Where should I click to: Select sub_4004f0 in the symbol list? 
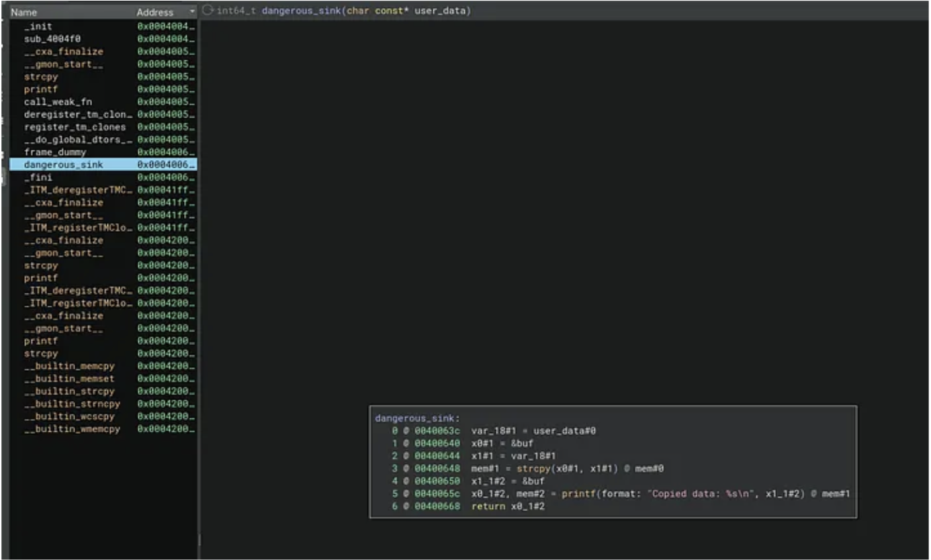tap(52, 39)
